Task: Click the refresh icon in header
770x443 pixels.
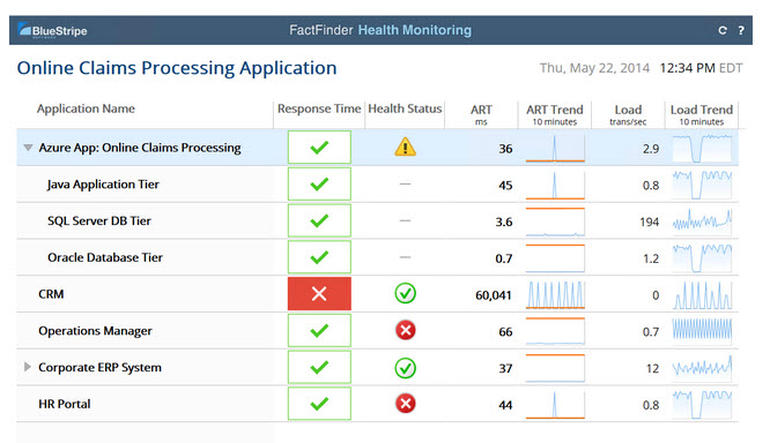Action: pyautogui.click(x=722, y=30)
